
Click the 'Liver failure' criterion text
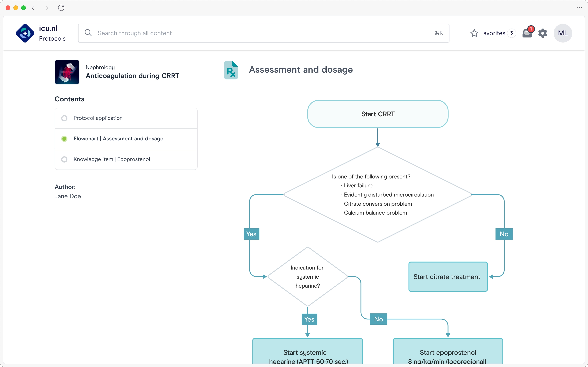pos(357,185)
